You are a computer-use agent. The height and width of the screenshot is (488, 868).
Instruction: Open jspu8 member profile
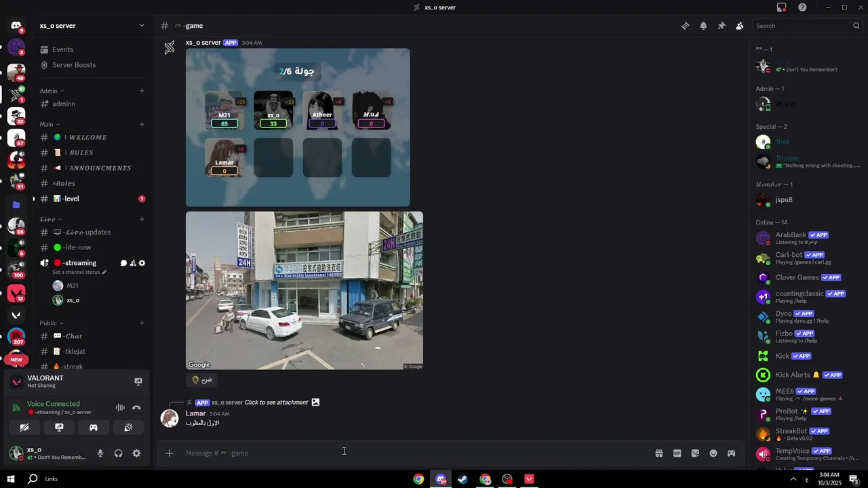[x=808, y=200]
